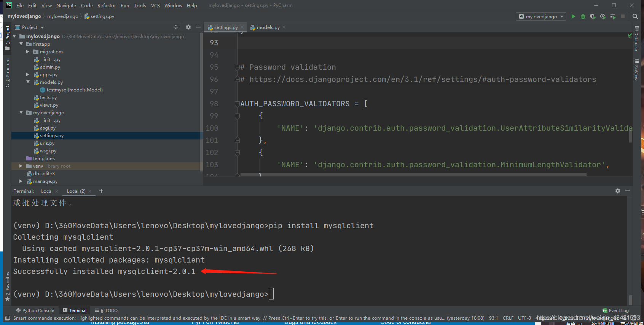Viewport: 644px width, 325px height.
Task: Open the mylovedjango run configuration dropdown
Action: coord(541,16)
